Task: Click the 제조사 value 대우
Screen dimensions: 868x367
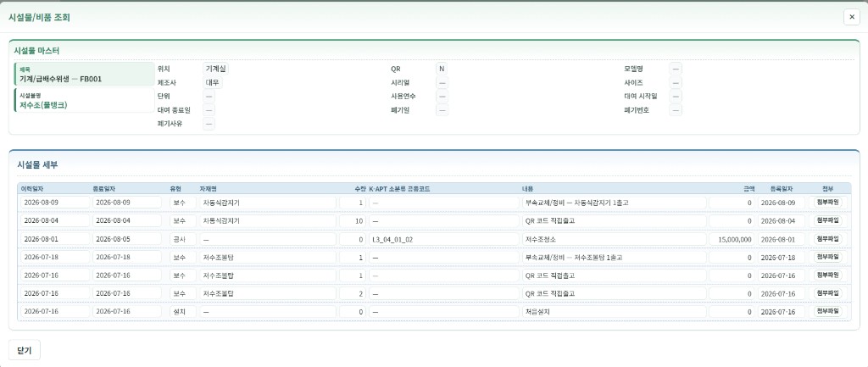Action: (x=213, y=82)
